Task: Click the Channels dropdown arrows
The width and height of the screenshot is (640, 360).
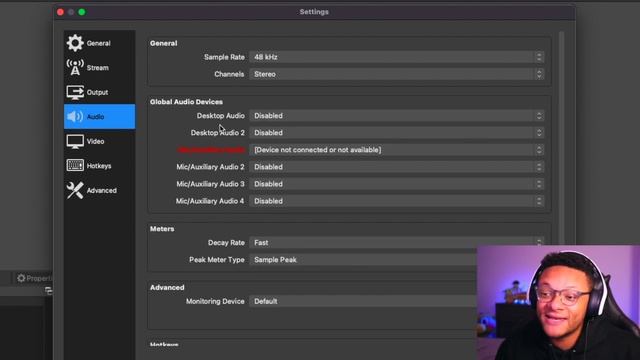Action: 539,74
